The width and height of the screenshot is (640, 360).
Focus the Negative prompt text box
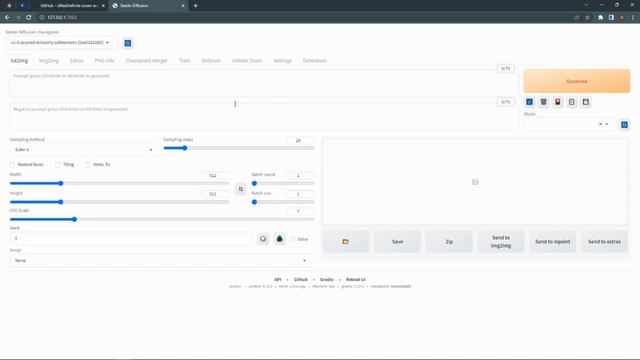264,118
